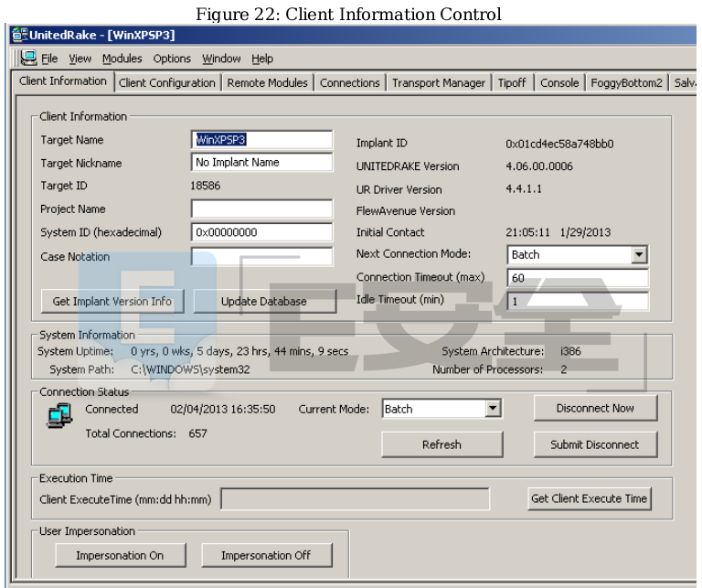Viewport: 702px width, 588px height.
Task: Switch to the Tipoff tab
Action: point(512,83)
